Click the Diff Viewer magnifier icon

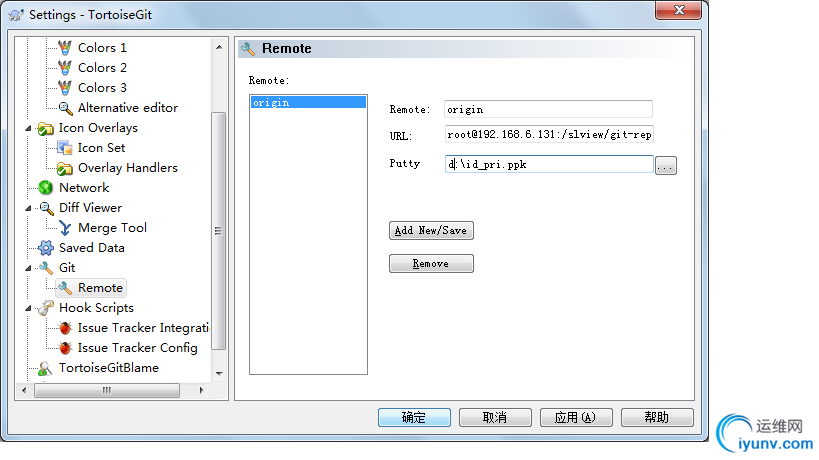46,208
